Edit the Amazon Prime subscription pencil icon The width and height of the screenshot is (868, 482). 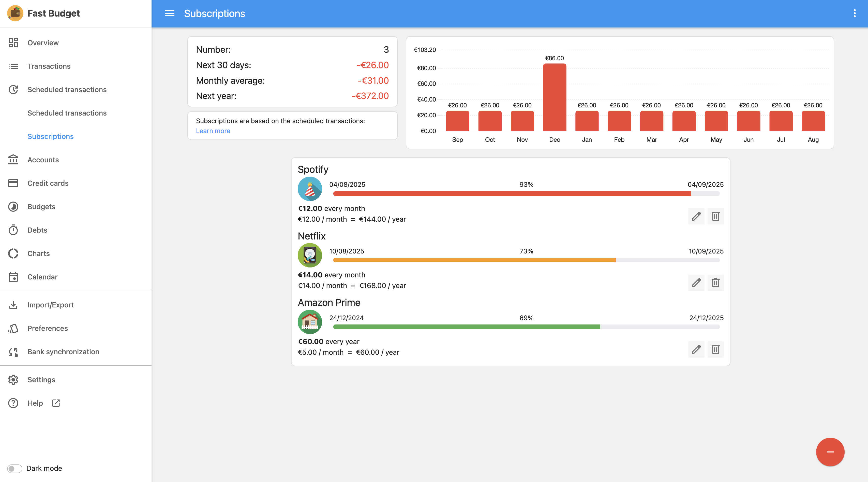[696, 349]
